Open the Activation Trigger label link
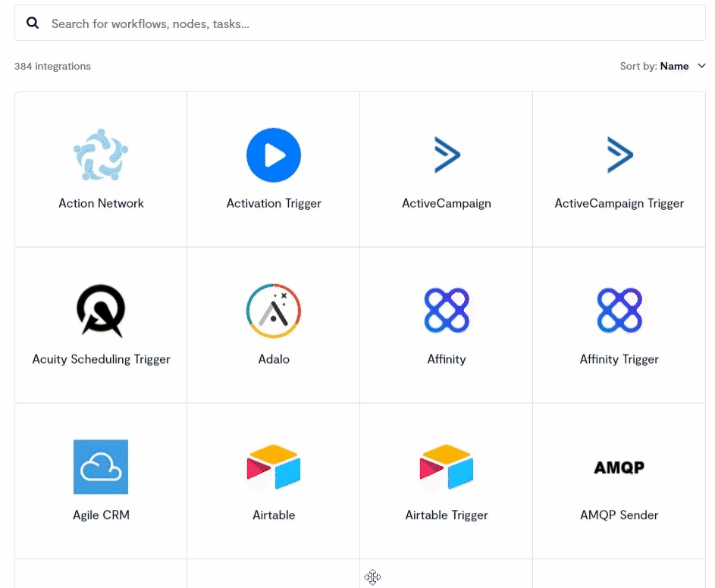The height and width of the screenshot is (588, 715). (274, 204)
